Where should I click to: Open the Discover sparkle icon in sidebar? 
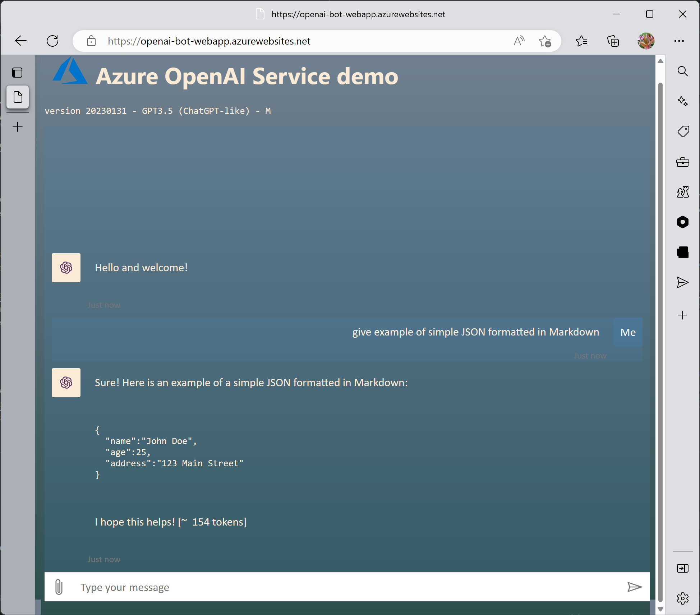tap(682, 101)
